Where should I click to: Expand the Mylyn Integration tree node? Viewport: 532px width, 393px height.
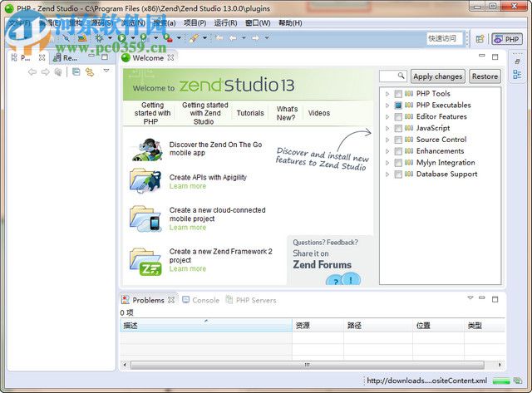387,163
